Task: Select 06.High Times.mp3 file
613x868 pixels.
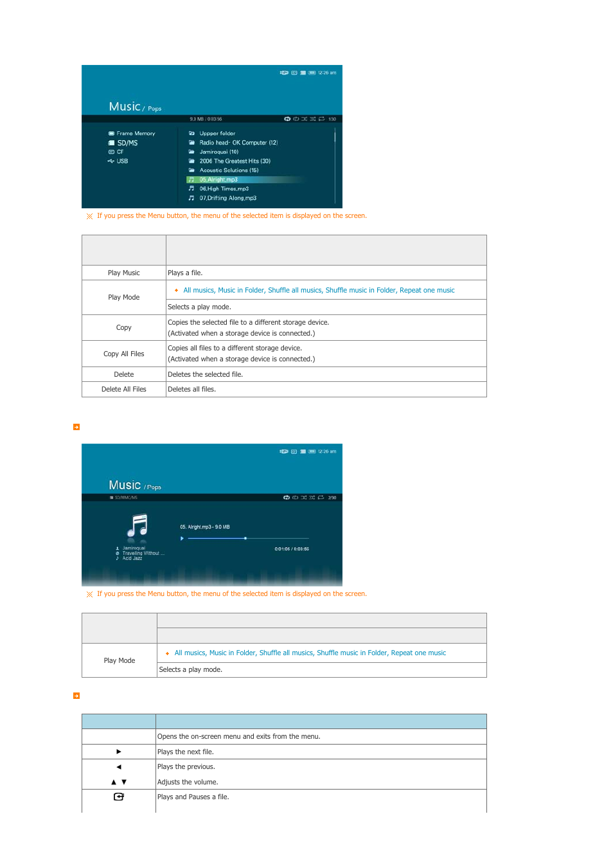Action: 224,188
